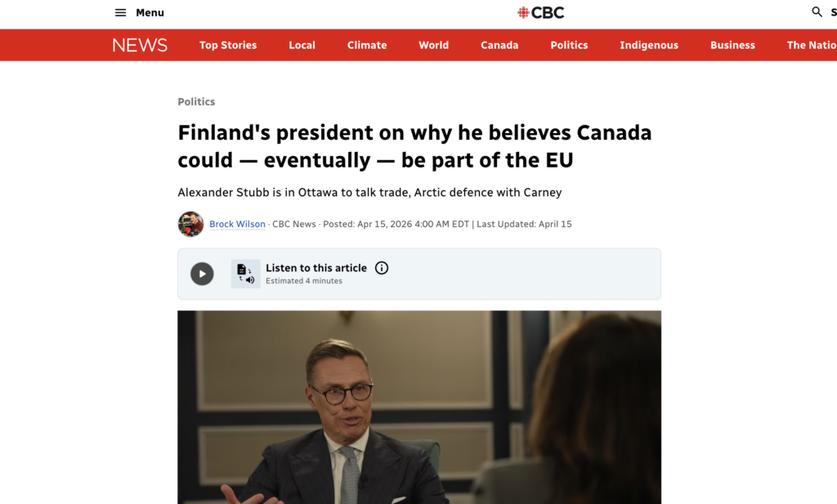Click Brock Wilson's author avatar
The height and width of the screenshot is (504, 837).
click(x=190, y=224)
